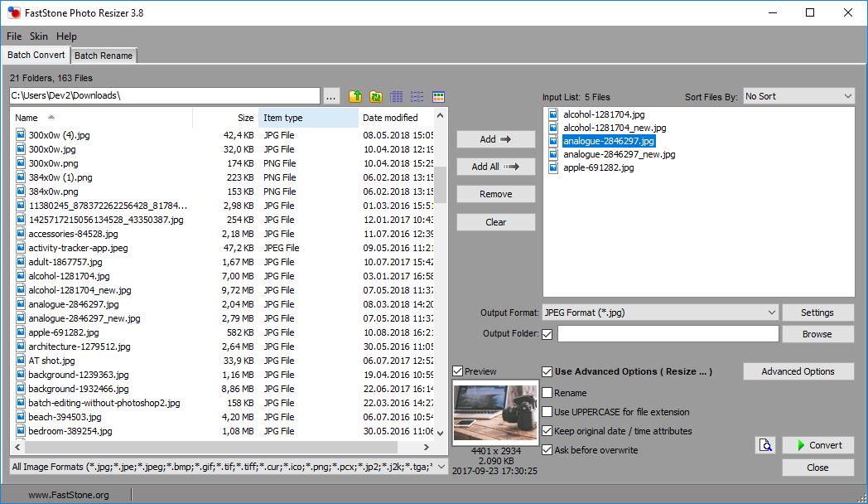Click the file list vertical scrollbar thumb
This screenshot has height=504, width=868.
click(x=440, y=185)
